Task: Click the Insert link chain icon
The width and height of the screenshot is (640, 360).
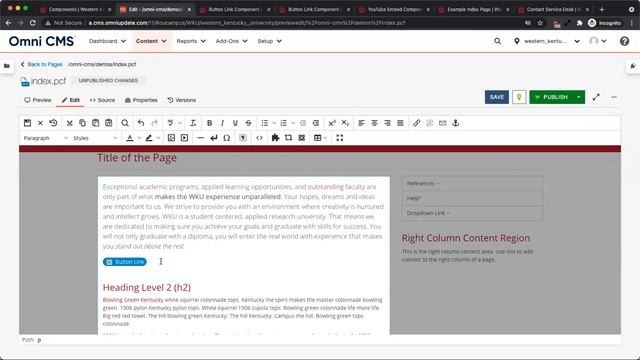Action: pos(416,123)
